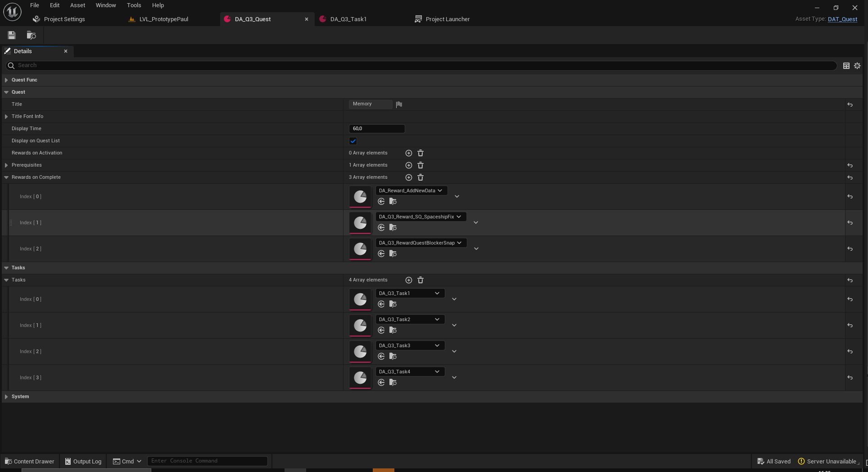Click the DAT_Quest asset type link

pyautogui.click(x=842, y=19)
